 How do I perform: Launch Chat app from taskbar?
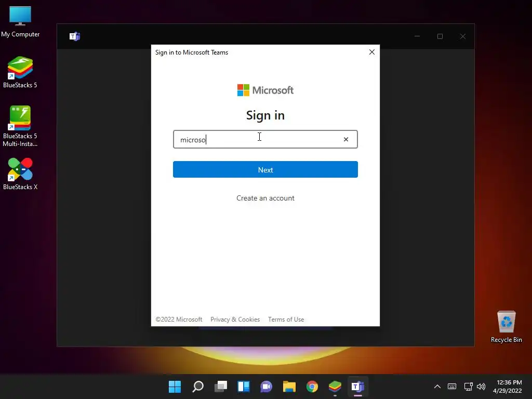coord(267,387)
